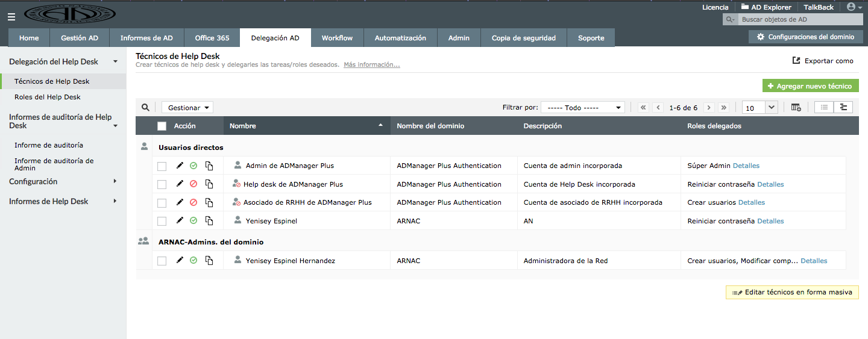Open the Home tab

[29, 37]
